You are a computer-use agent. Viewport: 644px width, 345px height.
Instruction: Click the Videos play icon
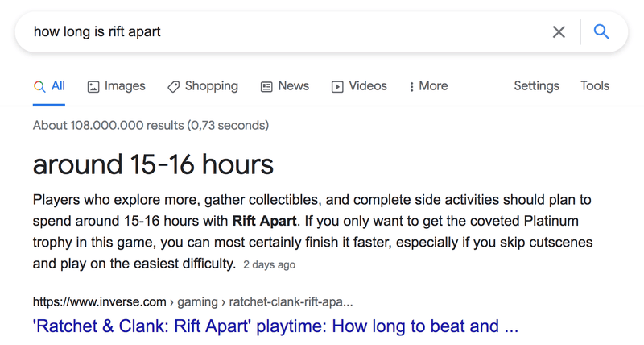click(x=337, y=87)
